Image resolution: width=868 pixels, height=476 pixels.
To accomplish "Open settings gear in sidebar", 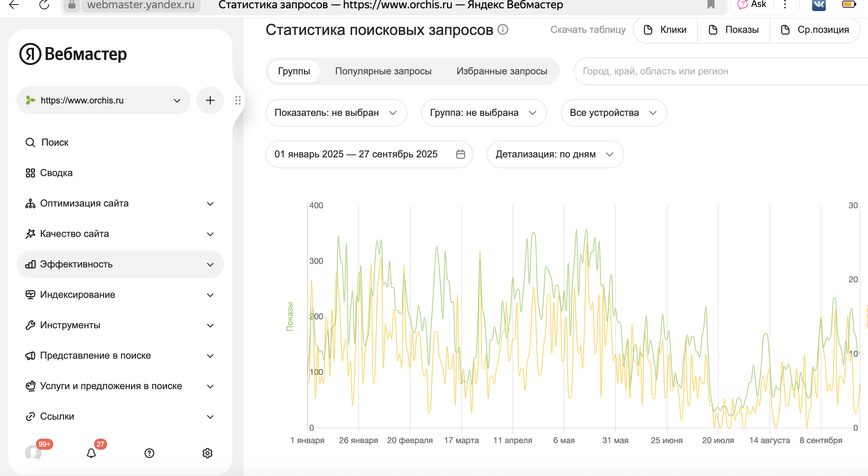I will [207, 453].
